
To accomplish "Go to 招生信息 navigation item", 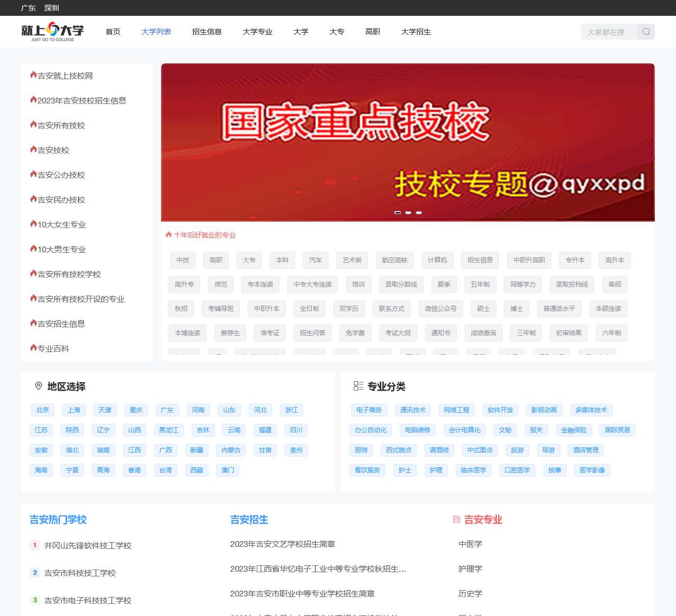I will 207,32.
